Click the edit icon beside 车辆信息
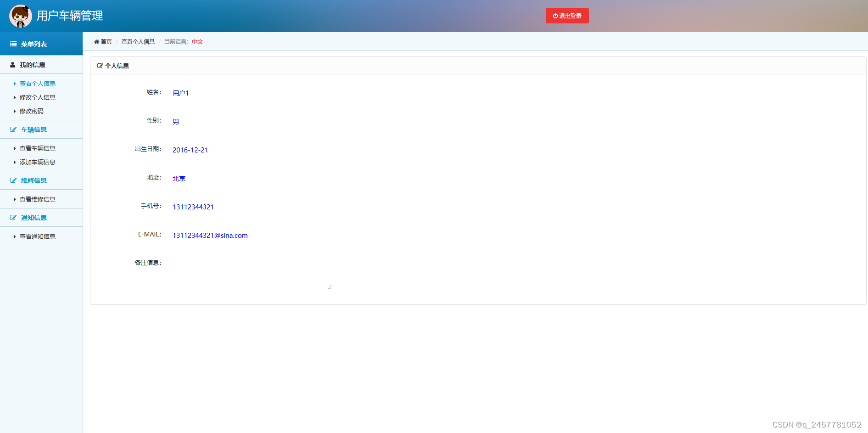868x433 pixels. pyautogui.click(x=13, y=129)
